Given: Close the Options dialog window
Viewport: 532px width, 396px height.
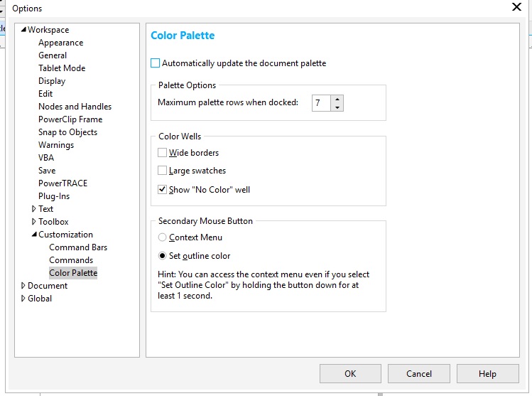Looking at the screenshot, I should (x=516, y=7).
